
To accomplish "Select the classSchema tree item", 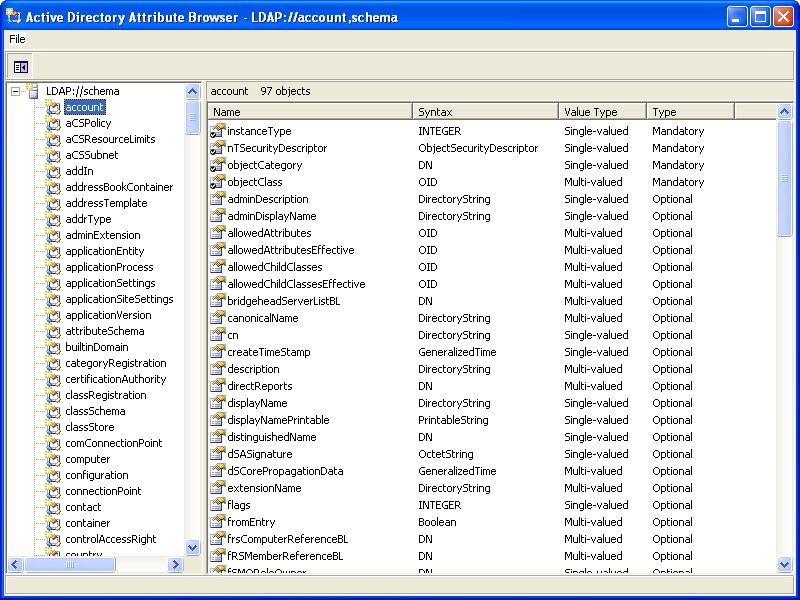I will (95, 411).
